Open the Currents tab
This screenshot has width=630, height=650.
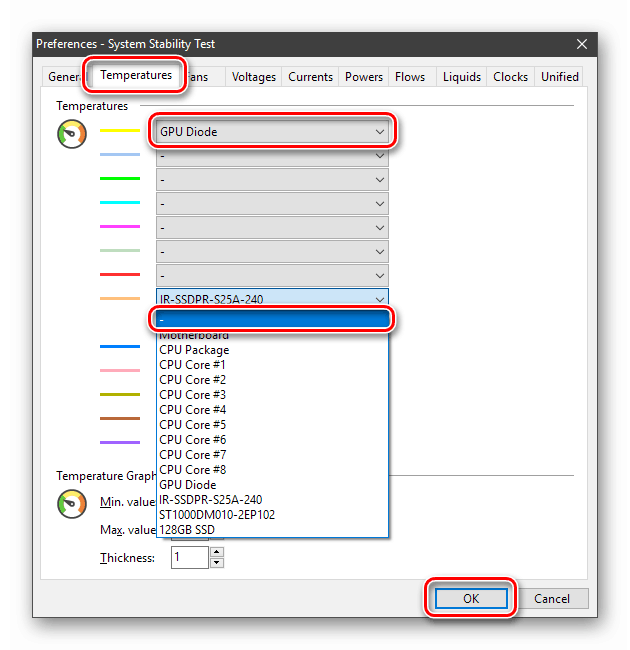pyautogui.click(x=310, y=77)
